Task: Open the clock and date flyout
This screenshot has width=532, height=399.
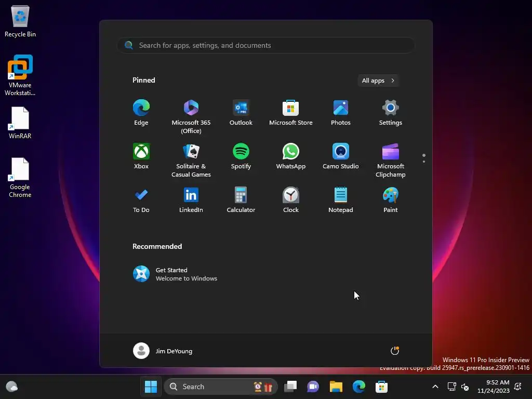Action: [x=494, y=387]
